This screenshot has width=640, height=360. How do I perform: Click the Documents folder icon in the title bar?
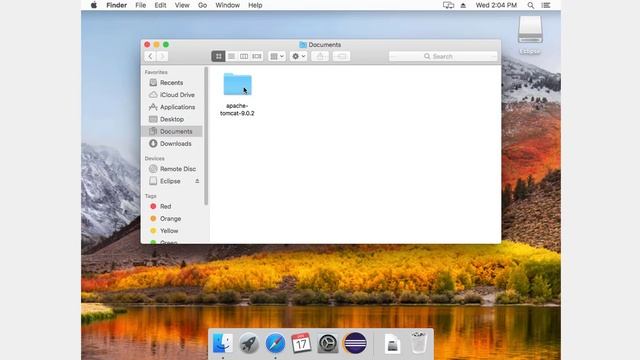tap(303, 44)
